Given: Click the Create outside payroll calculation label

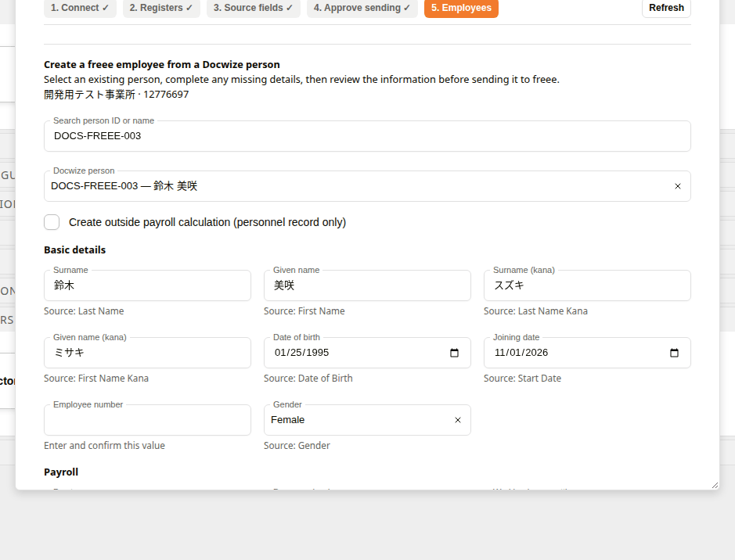Looking at the screenshot, I should click(x=207, y=222).
